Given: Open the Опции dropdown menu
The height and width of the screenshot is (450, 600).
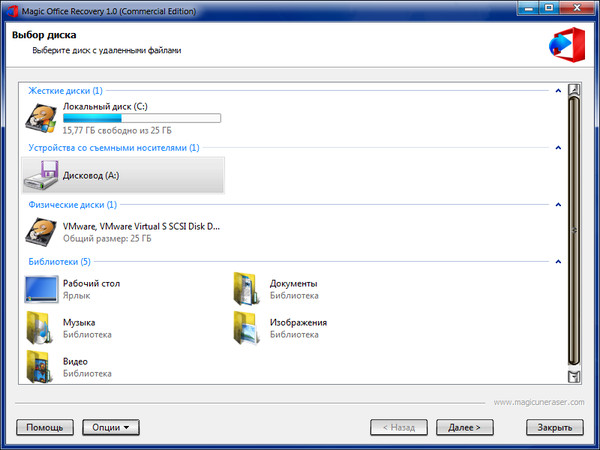Looking at the screenshot, I should pyautogui.click(x=110, y=427).
